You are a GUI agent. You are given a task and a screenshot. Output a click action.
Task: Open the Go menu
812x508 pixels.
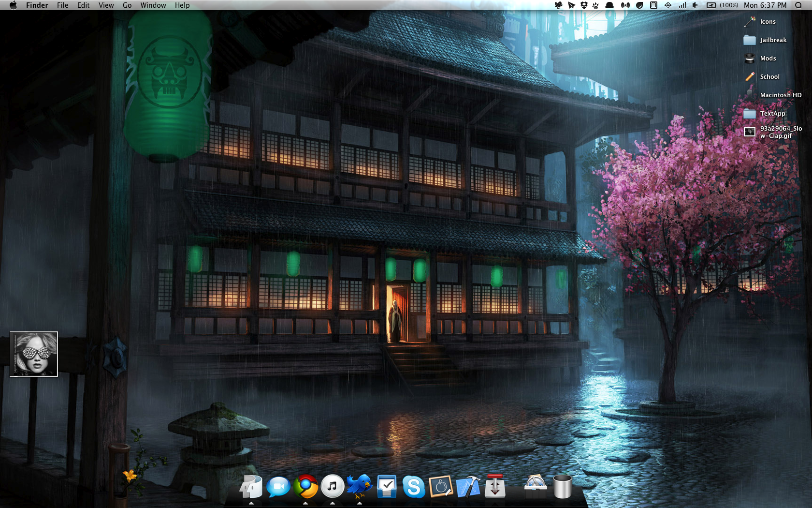(x=127, y=5)
